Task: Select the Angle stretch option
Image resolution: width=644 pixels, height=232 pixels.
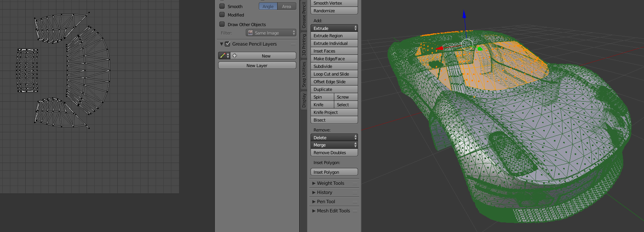Action: pos(268,7)
